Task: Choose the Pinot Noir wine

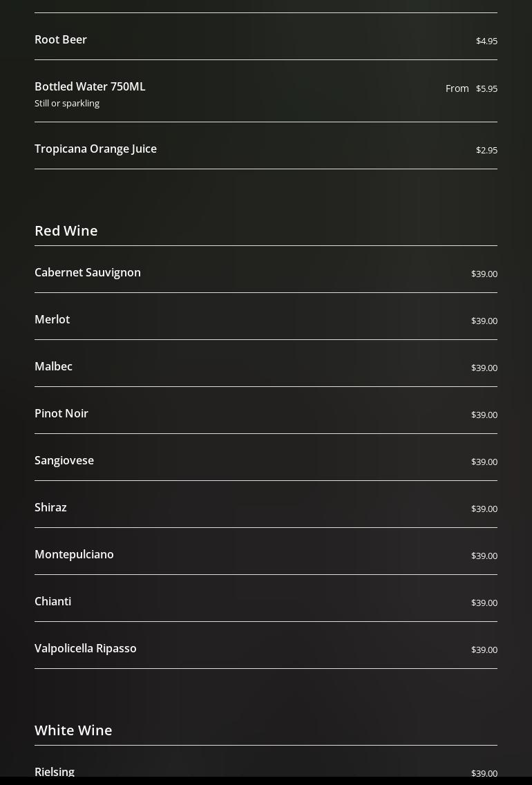Action: pos(61,413)
